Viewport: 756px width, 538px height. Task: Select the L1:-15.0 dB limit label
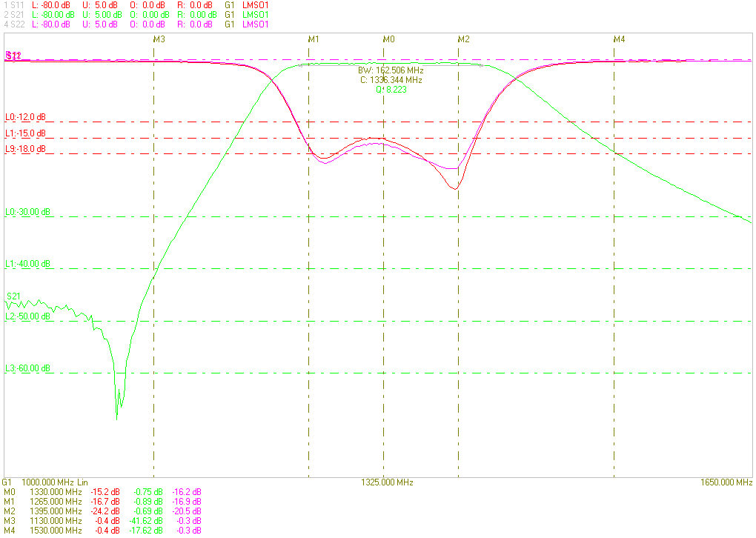25,133
